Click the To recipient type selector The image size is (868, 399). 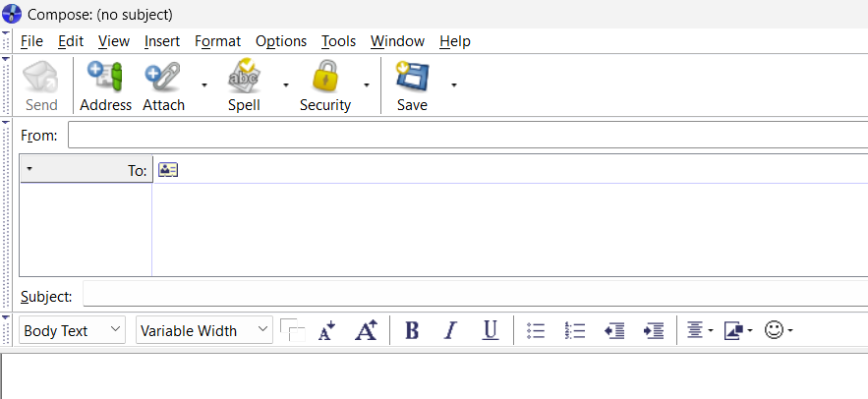pyautogui.click(x=87, y=170)
